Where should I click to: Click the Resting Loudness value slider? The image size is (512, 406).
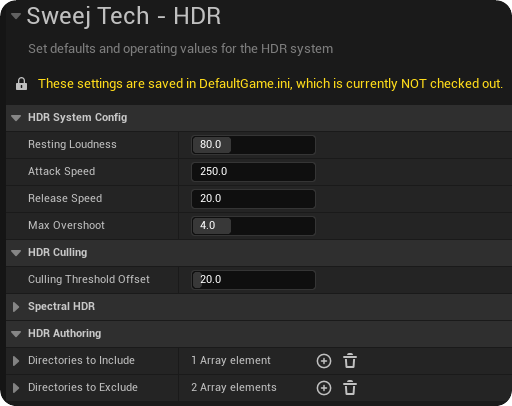253,145
